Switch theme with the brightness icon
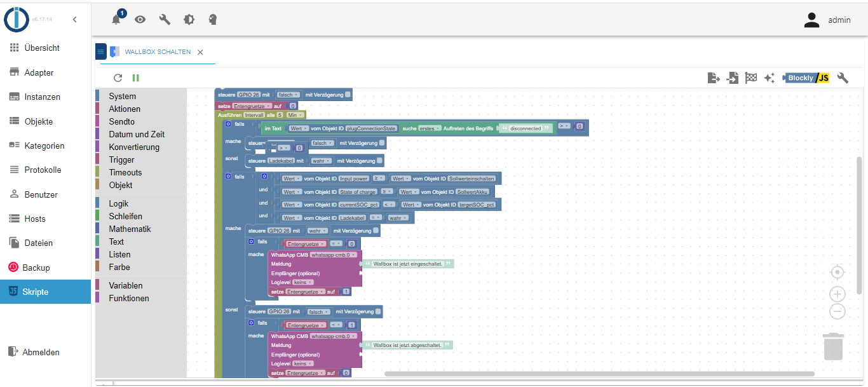Image resolution: width=868 pixels, height=387 pixels. click(x=189, y=20)
